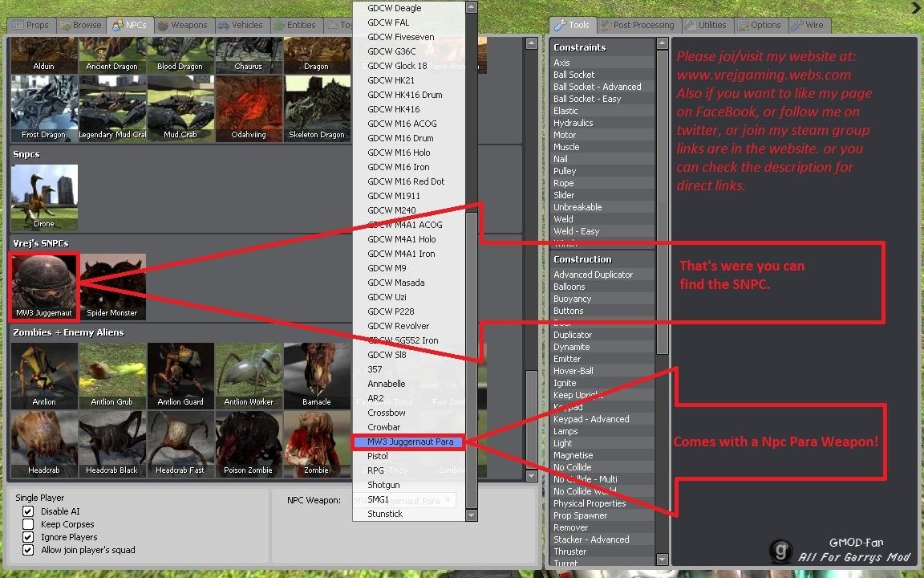
Task: Open the Entities tab
Action: click(295, 26)
